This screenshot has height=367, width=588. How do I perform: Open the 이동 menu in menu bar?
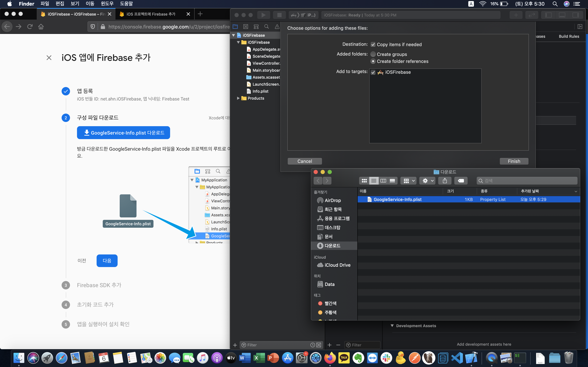(x=90, y=4)
